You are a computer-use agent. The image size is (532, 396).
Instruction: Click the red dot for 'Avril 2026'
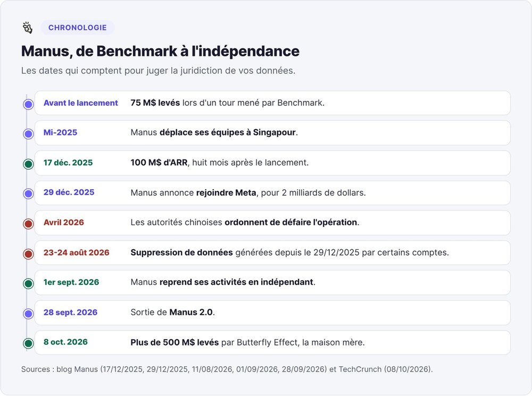[x=29, y=224]
